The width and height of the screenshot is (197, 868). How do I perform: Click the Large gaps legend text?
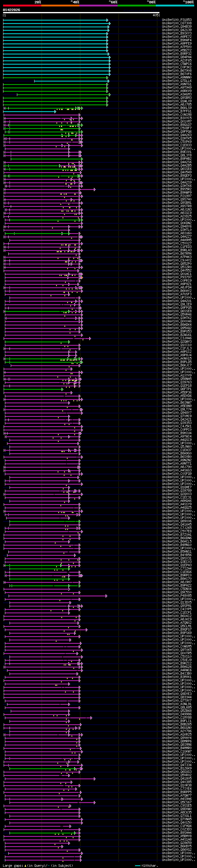tap(38, 865)
